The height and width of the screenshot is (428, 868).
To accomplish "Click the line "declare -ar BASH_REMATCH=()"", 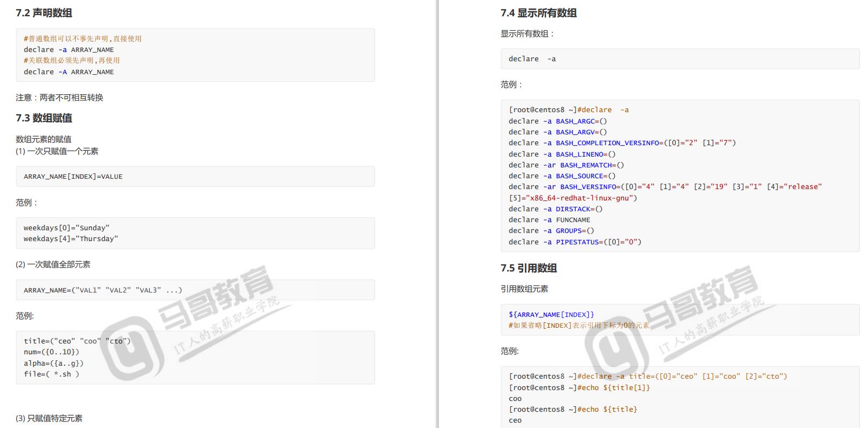I will click(x=567, y=165).
